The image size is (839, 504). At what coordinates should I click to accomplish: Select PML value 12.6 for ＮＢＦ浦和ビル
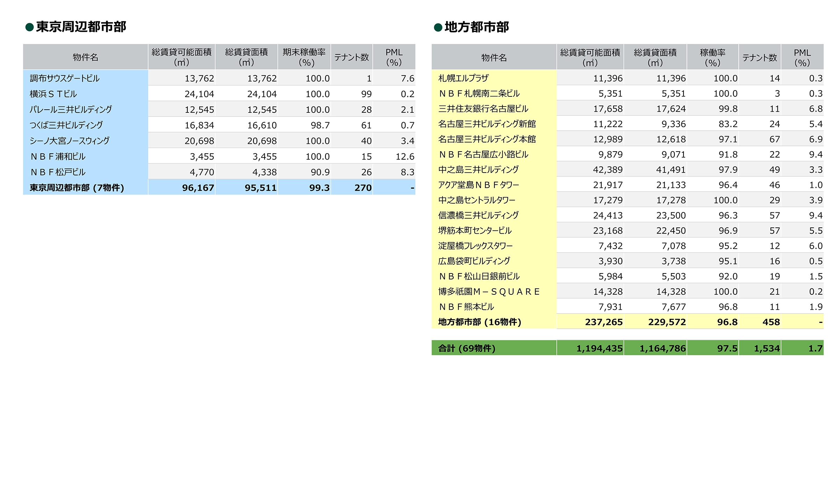405,156
